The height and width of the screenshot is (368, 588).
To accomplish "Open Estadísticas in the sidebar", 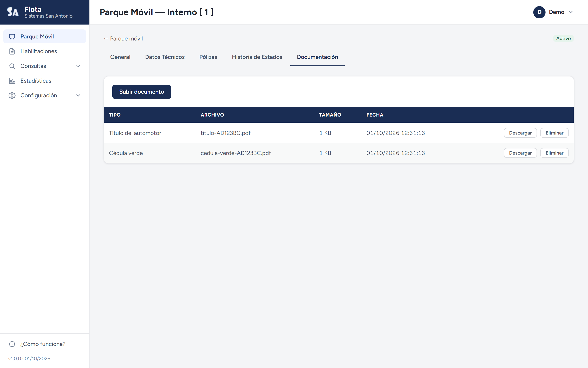I will point(45,81).
